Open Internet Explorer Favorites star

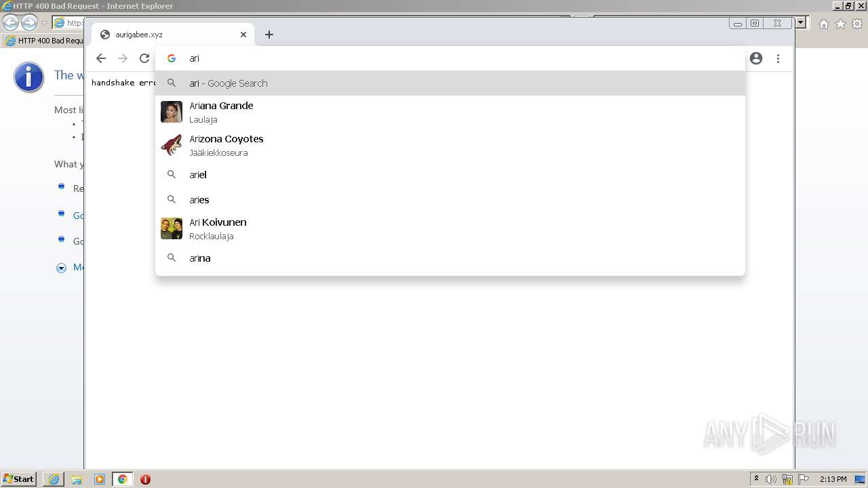pyautogui.click(x=840, y=24)
